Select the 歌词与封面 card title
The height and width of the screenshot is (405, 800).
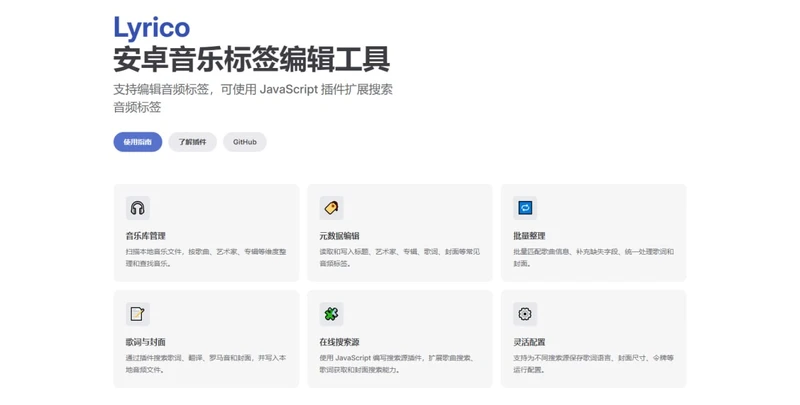(146, 342)
